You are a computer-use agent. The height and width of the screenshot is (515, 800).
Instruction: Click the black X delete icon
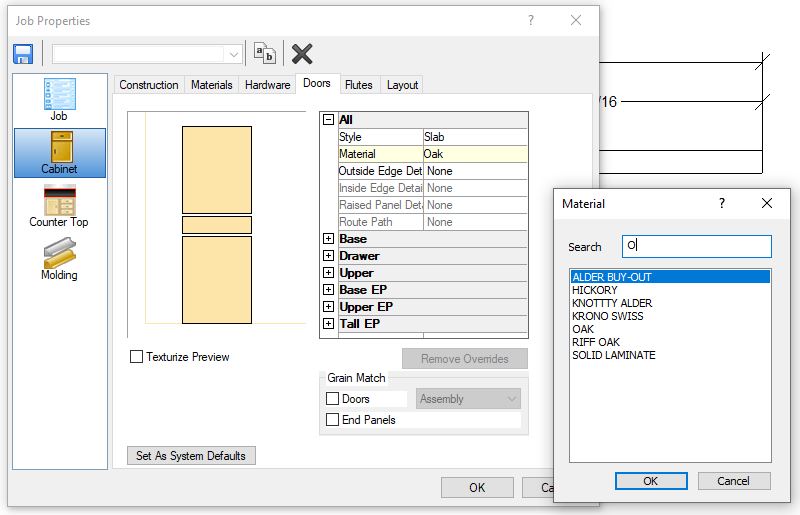302,54
